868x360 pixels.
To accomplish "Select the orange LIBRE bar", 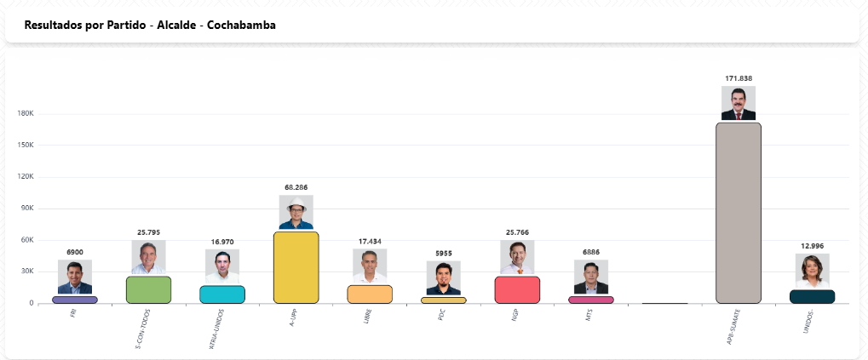I will 370,294.
